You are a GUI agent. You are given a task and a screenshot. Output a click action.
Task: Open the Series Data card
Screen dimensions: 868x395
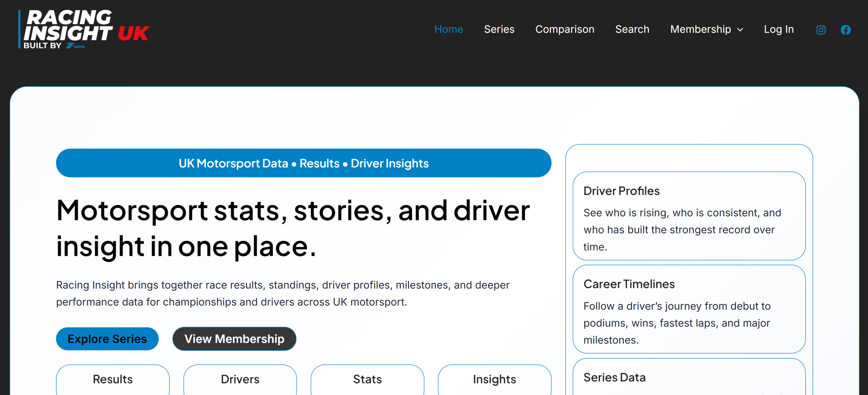pyautogui.click(x=689, y=377)
